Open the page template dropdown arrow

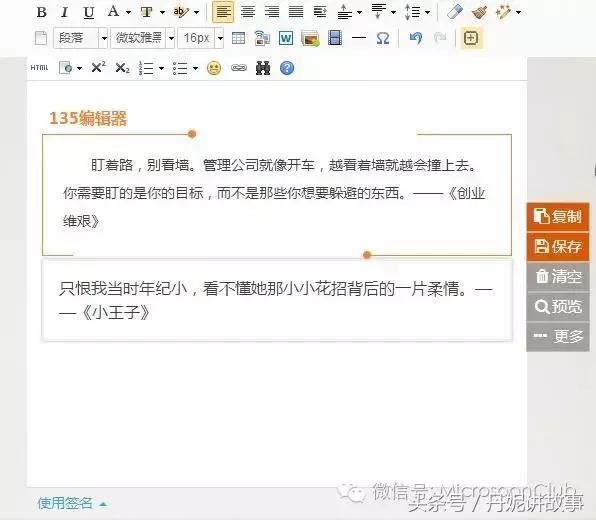point(79,68)
